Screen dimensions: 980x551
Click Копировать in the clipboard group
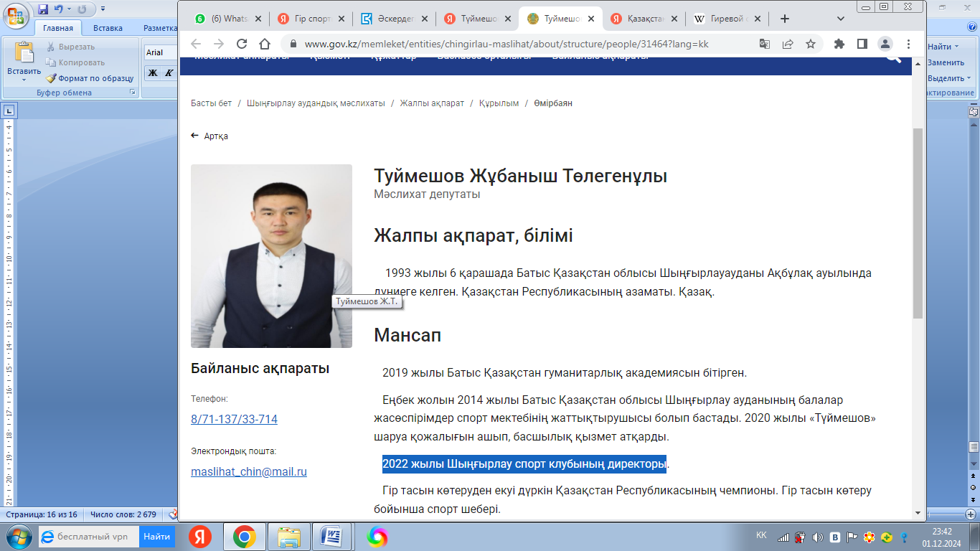(76, 62)
